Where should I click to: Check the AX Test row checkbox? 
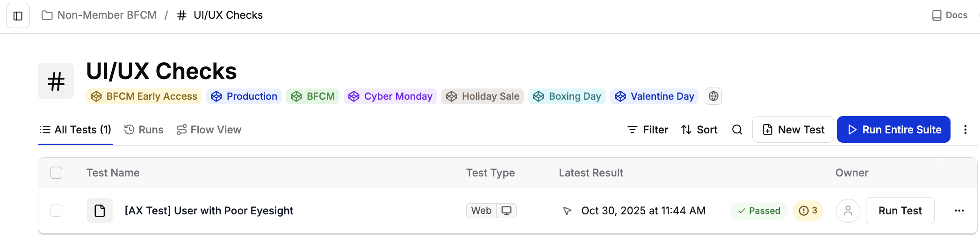(x=57, y=211)
